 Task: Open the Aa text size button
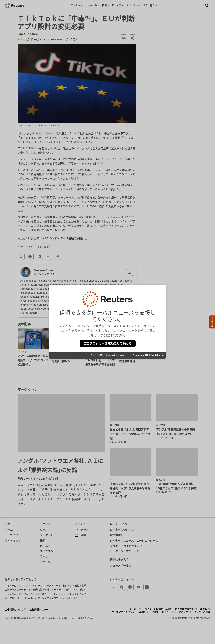click(124, 38)
